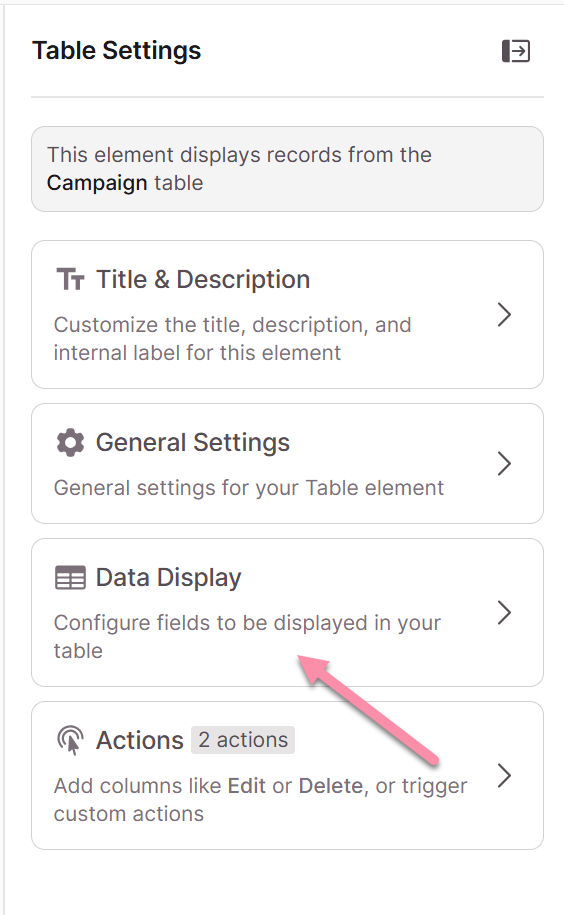Screen dimensions: 564x915
Task: Click the Data Display table icon
Action: [x=71, y=578]
